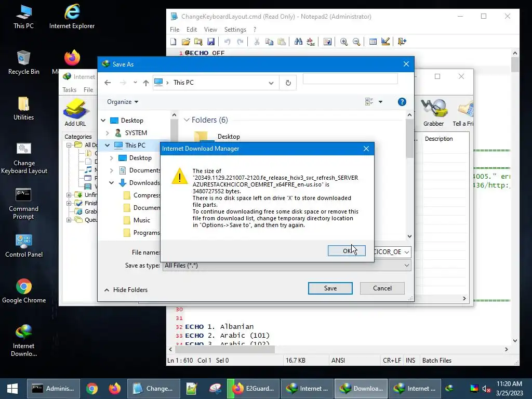Open the view options dropdown arrow

click(380, 102)
